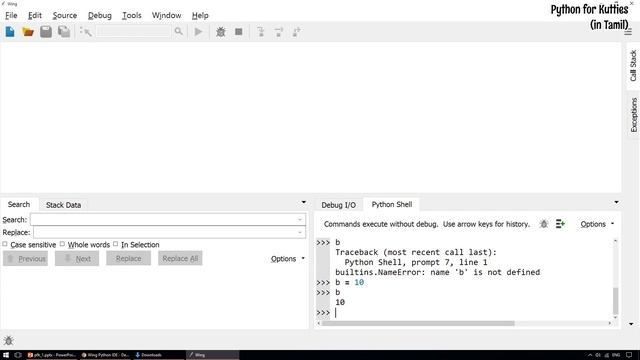The width and height of the screenshot is (640, 360).
Task: Click the Replace All button
Action: (180, 258)
